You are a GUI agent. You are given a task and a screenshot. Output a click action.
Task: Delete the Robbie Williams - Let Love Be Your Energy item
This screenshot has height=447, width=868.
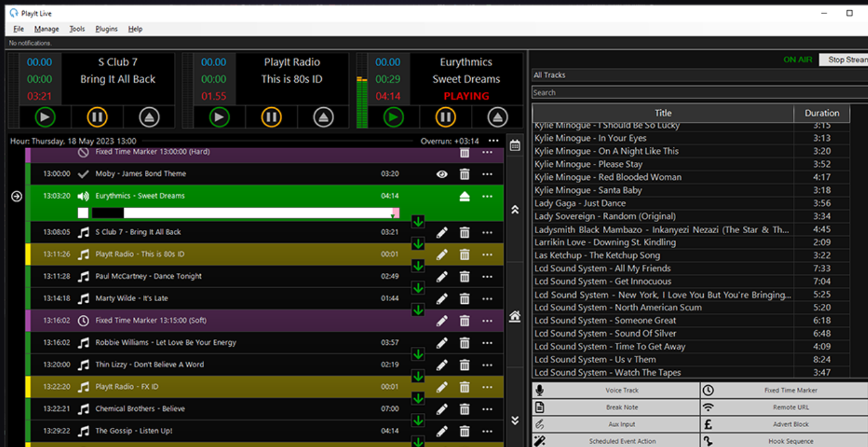tap(464, 342)
